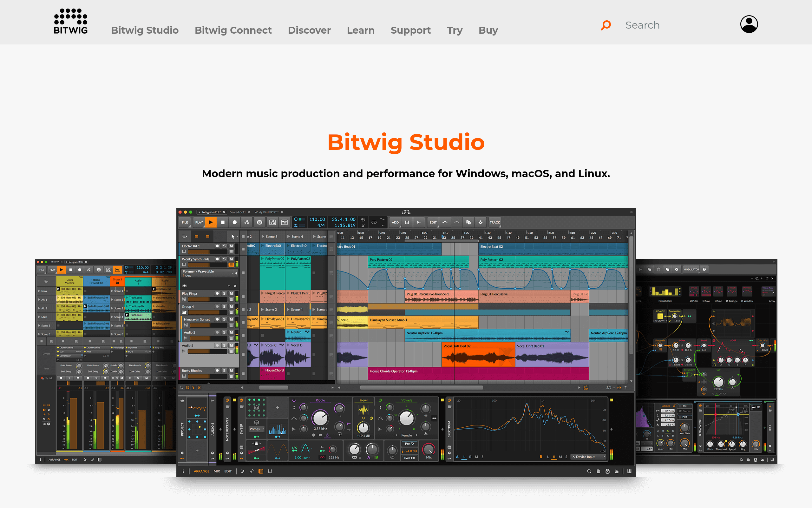Adjust the Electro Kit 1 volume slider
The height and width of the screenshot is (508, 812).
(207, 252)
